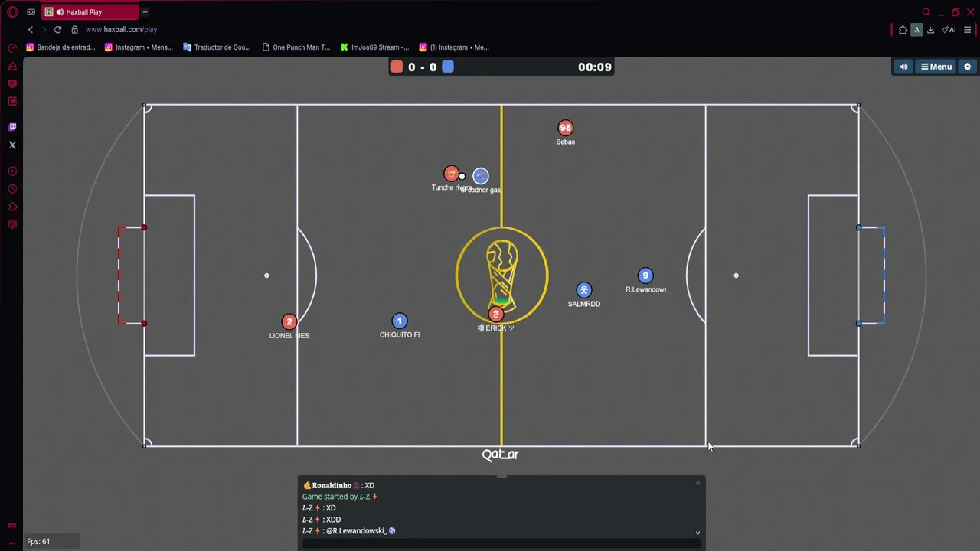Open the Haxball Menu button
980x551 pixels.
point(936,67)
